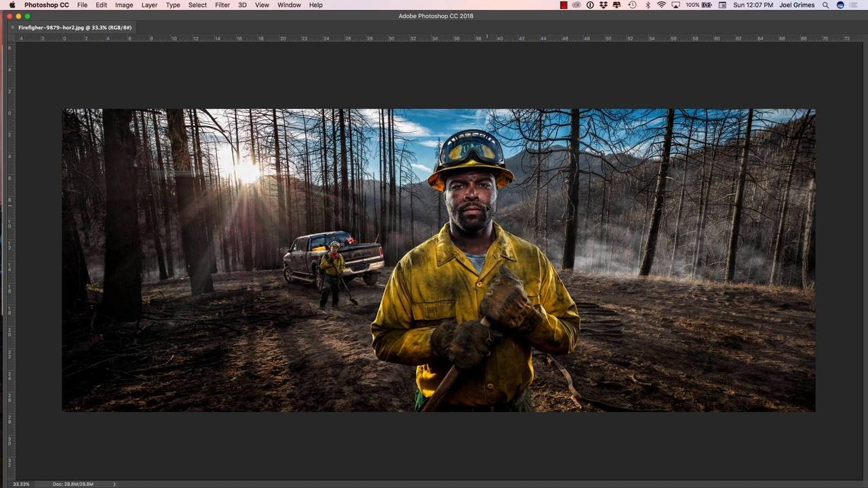Click the 33.33% zoom level field

tap(21, 484)
